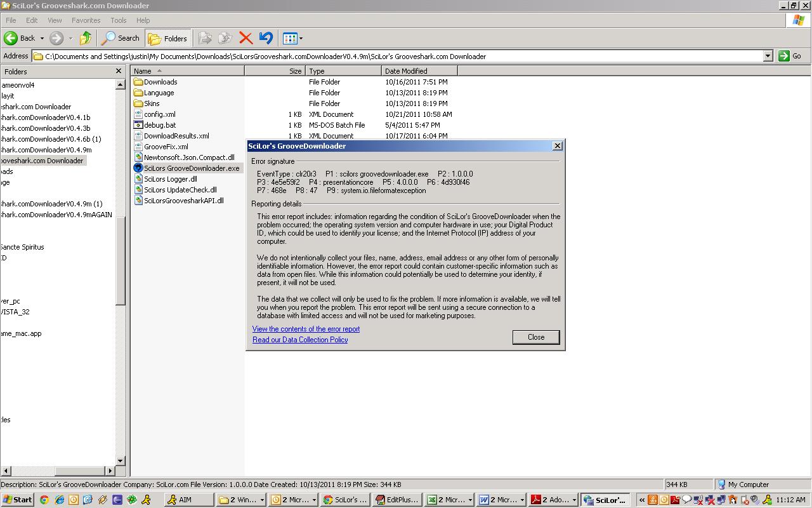The height and width of the screenshot is (508, 812).
Task: Click the Views toolbar icon
Action: 290,38
